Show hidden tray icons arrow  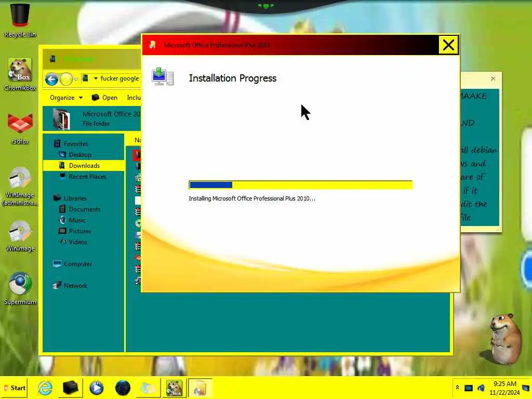click(457, 388)
